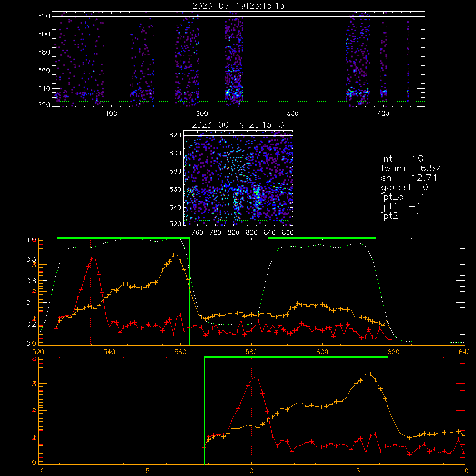The image size is (476, 476).
Task: Click x-axis label 200 on top spectrogram
Action: [x=202, y=114]
